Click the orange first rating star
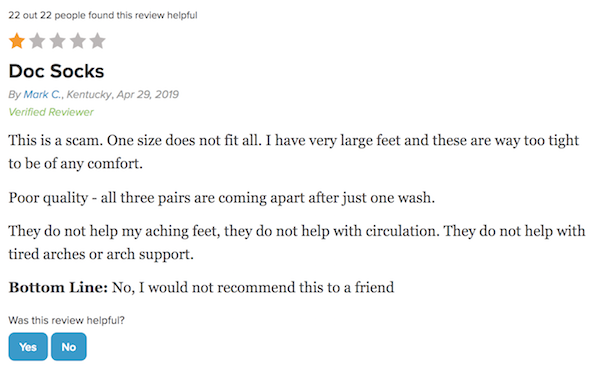Screen dimensions: 600x373 (x=17, y=41)
